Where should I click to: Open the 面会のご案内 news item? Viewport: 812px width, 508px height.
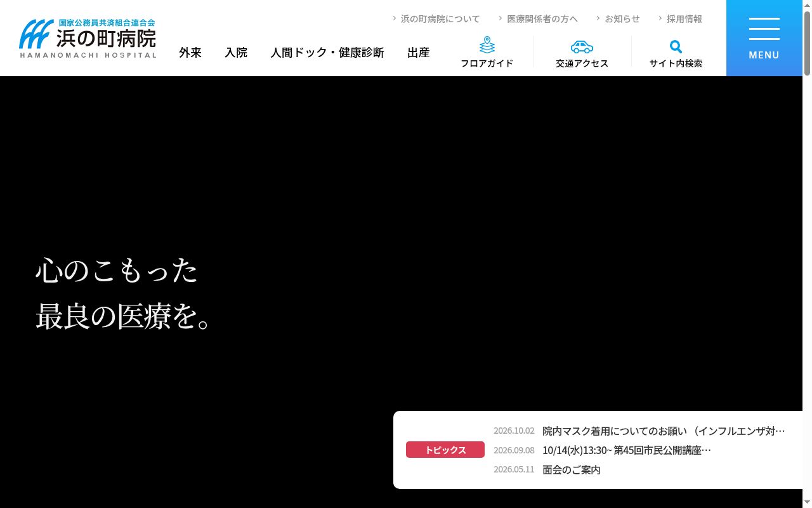click(572, 469)
